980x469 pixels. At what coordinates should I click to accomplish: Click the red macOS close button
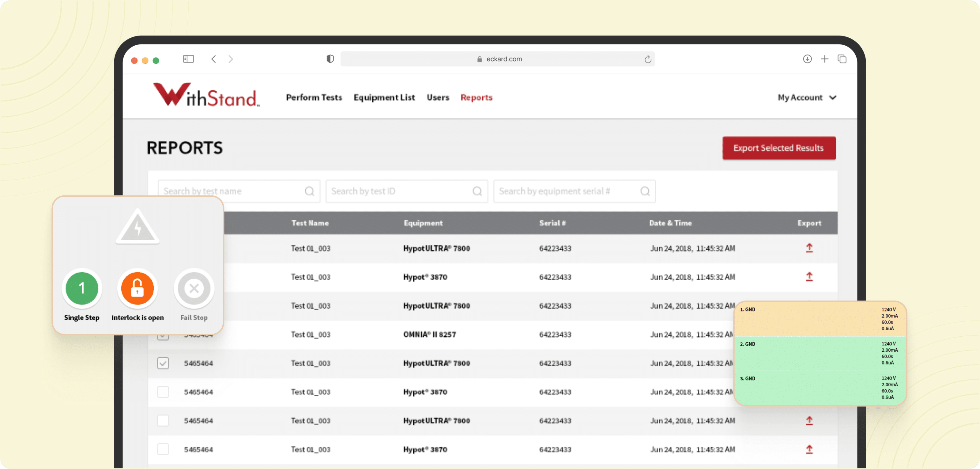click(x=134, y=61)
